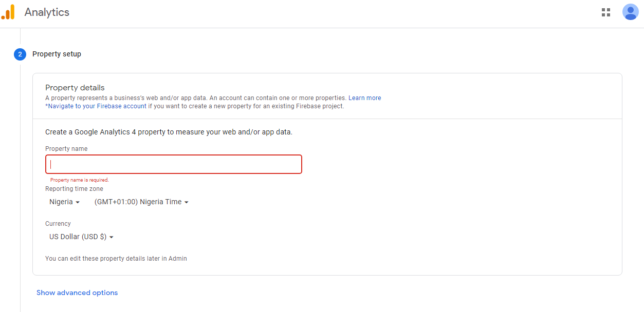Click the Google Analytics logo icon
The image size is (644, 312).
tap(8, 12)
